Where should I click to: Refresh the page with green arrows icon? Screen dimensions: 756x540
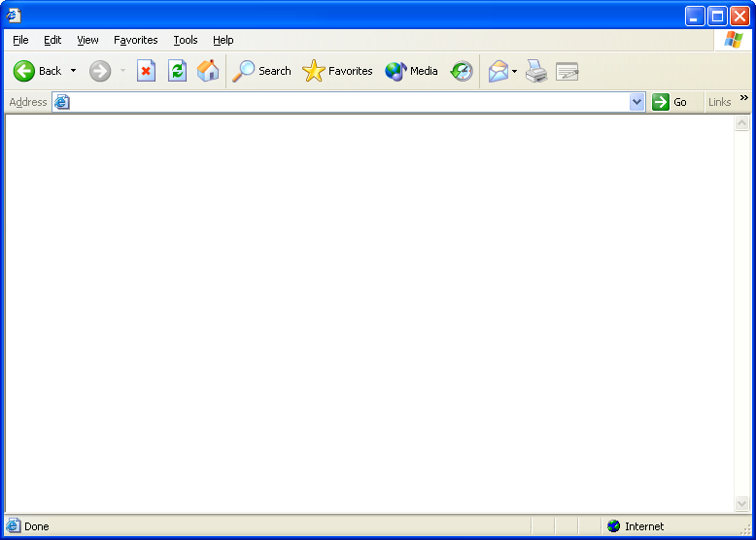pyautogui.click(x=177, y=71)
